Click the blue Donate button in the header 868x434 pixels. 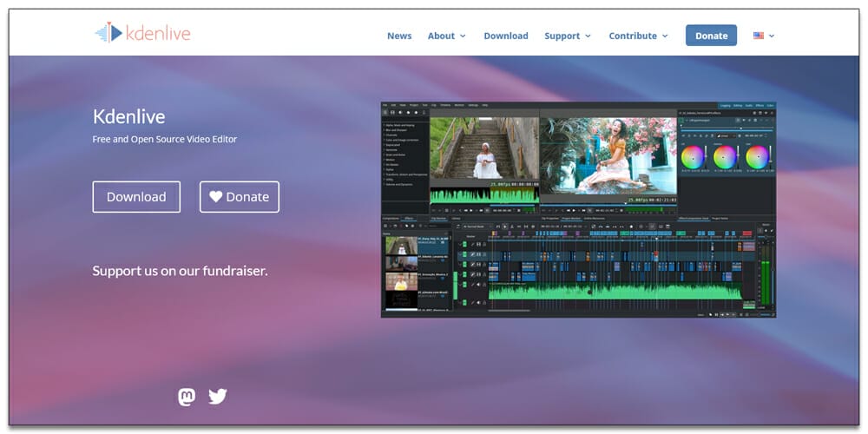coord(712,36)
